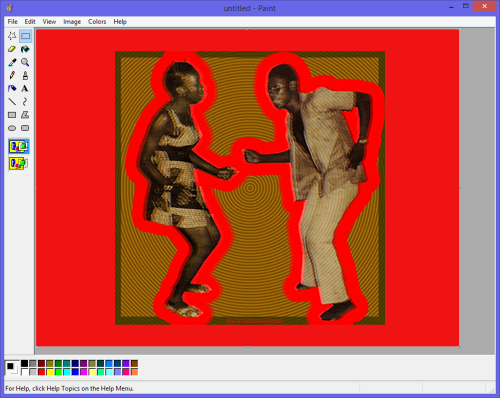Select the Polygon tool
This screenshot has width=500, height=398.
(x=25, y=115)
